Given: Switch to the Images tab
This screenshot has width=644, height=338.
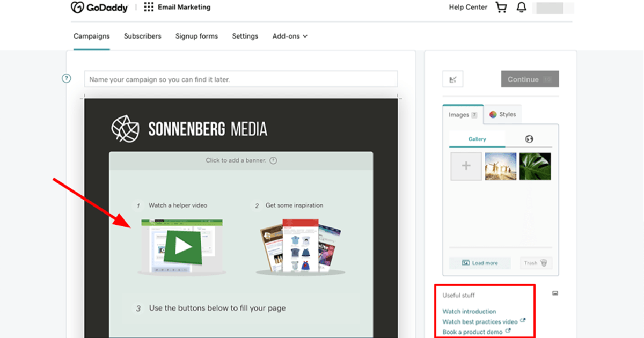Looking at the screenshot, I should click(x=463, y=114).
